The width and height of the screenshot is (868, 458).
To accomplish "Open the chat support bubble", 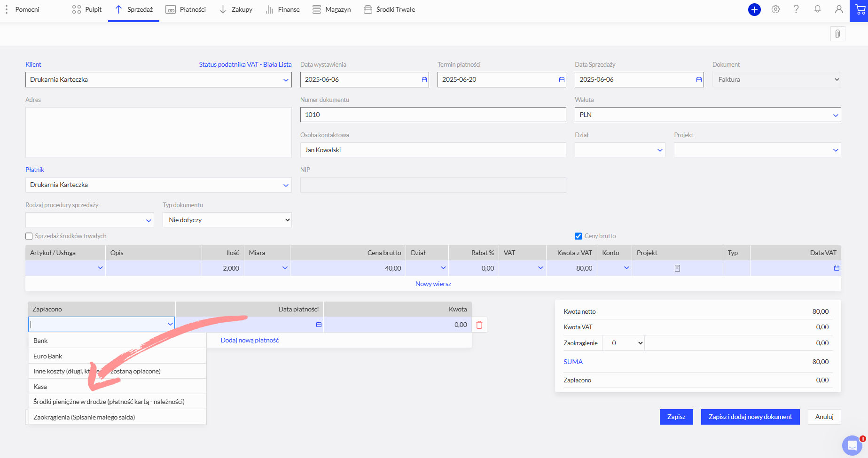I will 852,446.
